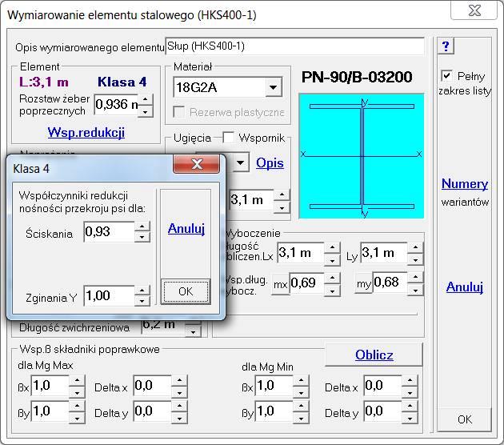Decrease the my 0,68 coefficient
The image size is (504, 445).
(416, 290)
